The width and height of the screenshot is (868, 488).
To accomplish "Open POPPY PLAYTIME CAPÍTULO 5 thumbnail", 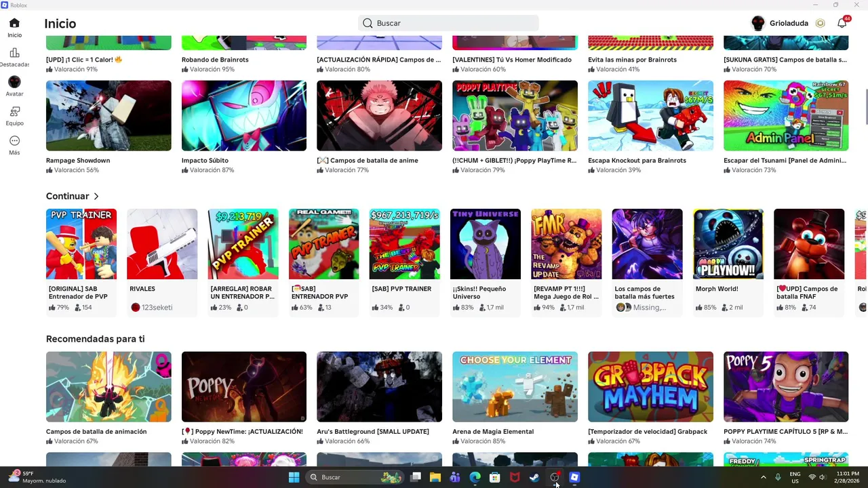I will tap(786, 387).
